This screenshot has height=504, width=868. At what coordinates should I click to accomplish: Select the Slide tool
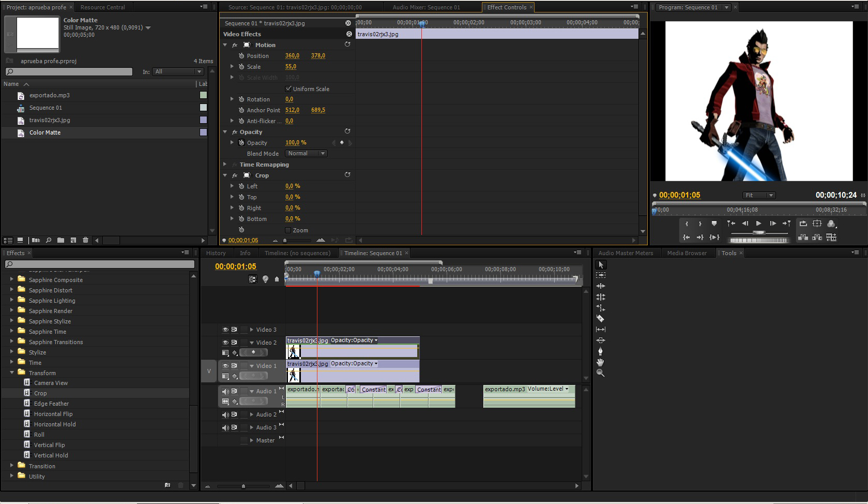click(x=601, y=340)
